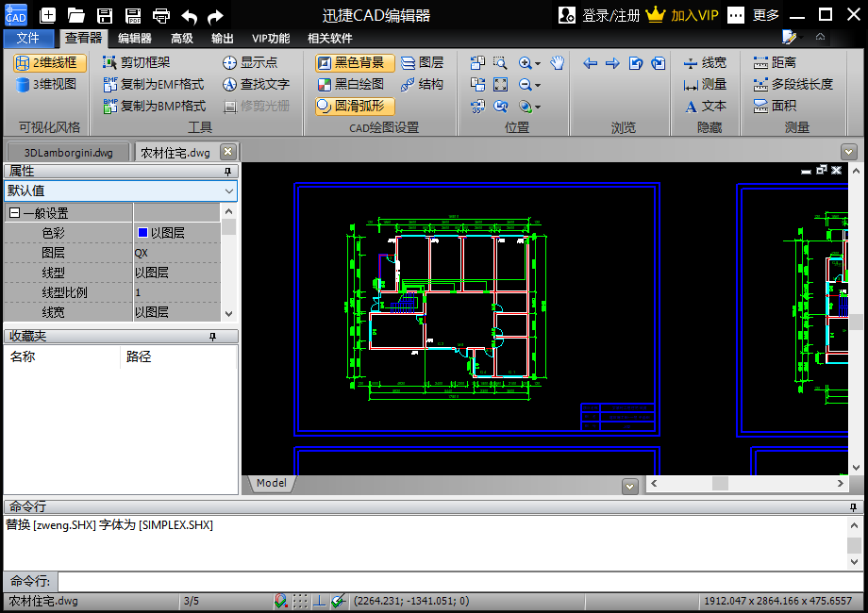
Task: Switch to the 编辑器 tab
Action: pos(135,38)
